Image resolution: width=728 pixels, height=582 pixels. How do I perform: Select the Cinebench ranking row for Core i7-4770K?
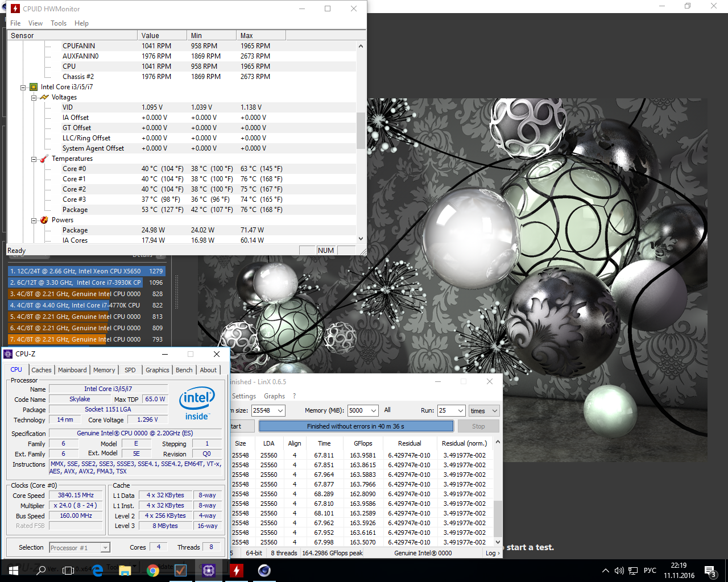point(86,305)
